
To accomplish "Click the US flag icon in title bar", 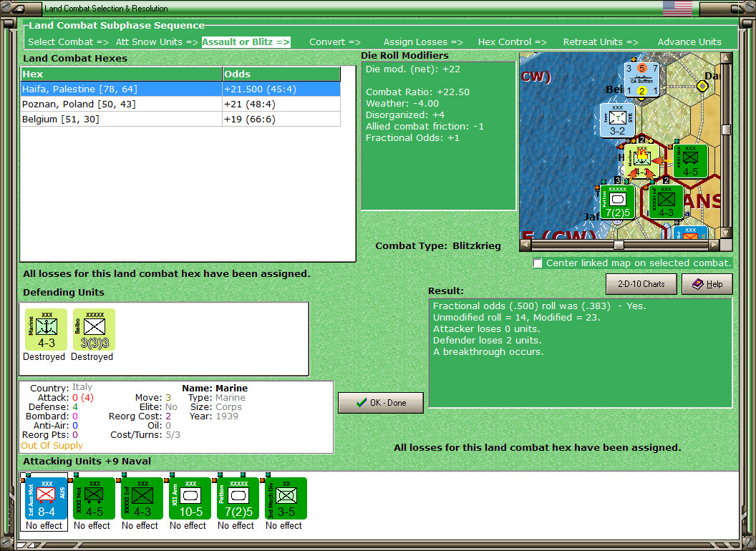I will tap(677, 8).
